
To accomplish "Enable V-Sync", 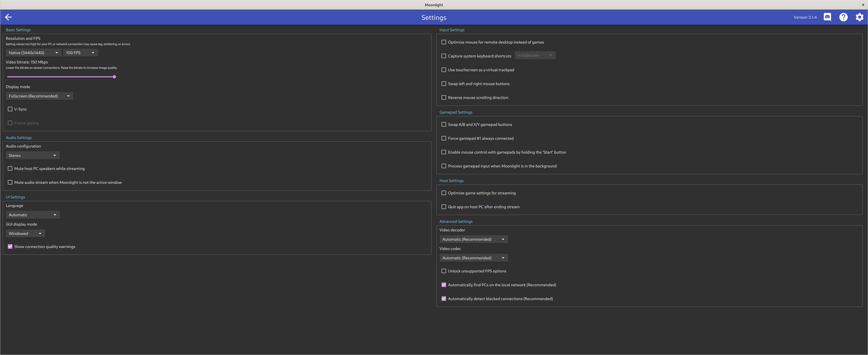I will click(10, 109).
